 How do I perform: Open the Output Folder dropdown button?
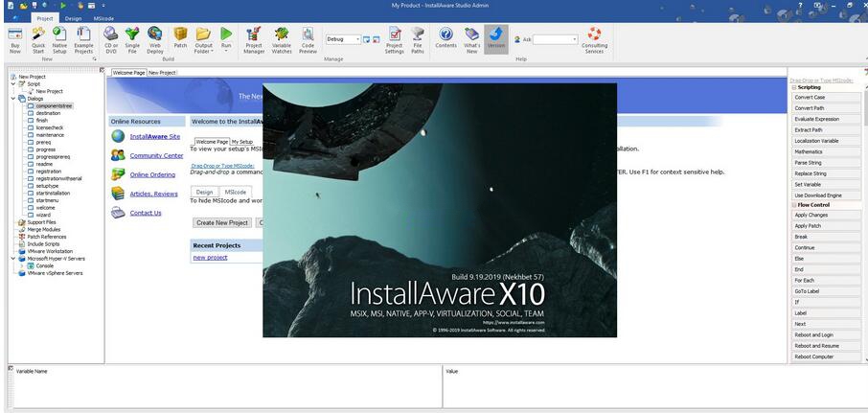[x=203, y=40]
